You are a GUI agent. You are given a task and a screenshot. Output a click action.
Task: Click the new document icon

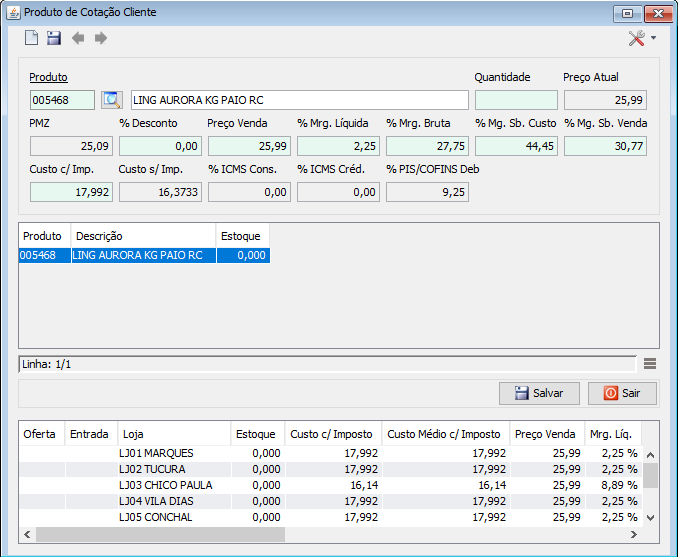tap(31, 38)
